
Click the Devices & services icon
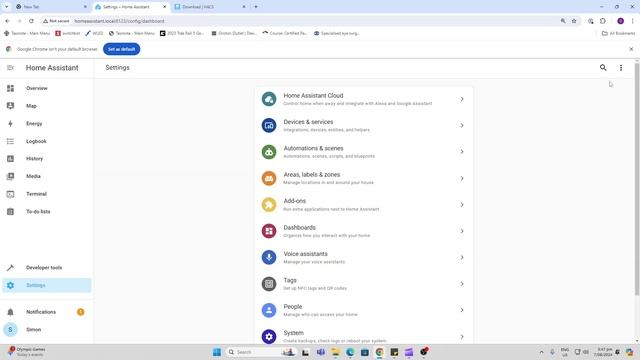[x=269, y=125]
